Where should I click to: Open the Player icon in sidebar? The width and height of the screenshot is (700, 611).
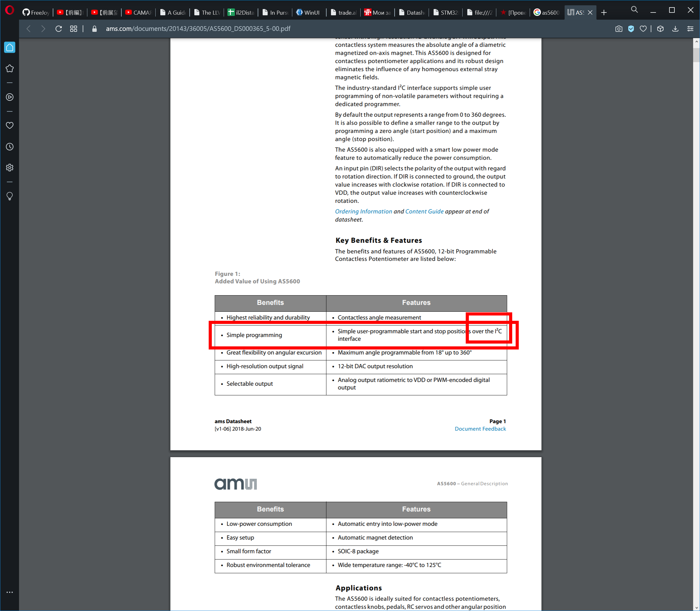pyautogui.click(x=10, y=97)
